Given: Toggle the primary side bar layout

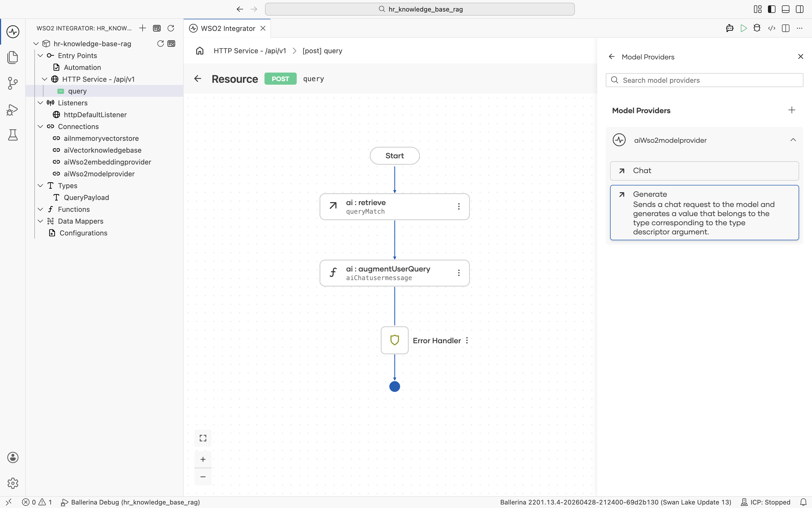Looking at the screenshot, I should coord(772,9).
